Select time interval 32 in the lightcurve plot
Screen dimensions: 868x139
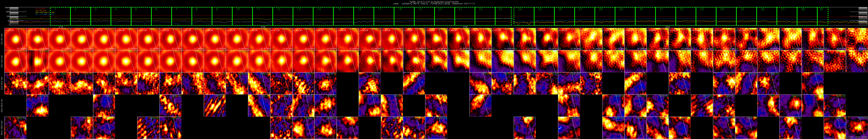point(686,16)
